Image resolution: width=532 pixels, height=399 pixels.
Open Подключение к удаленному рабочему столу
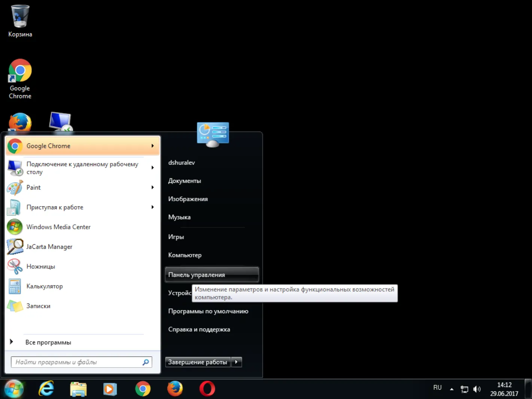tap(83, 168)
